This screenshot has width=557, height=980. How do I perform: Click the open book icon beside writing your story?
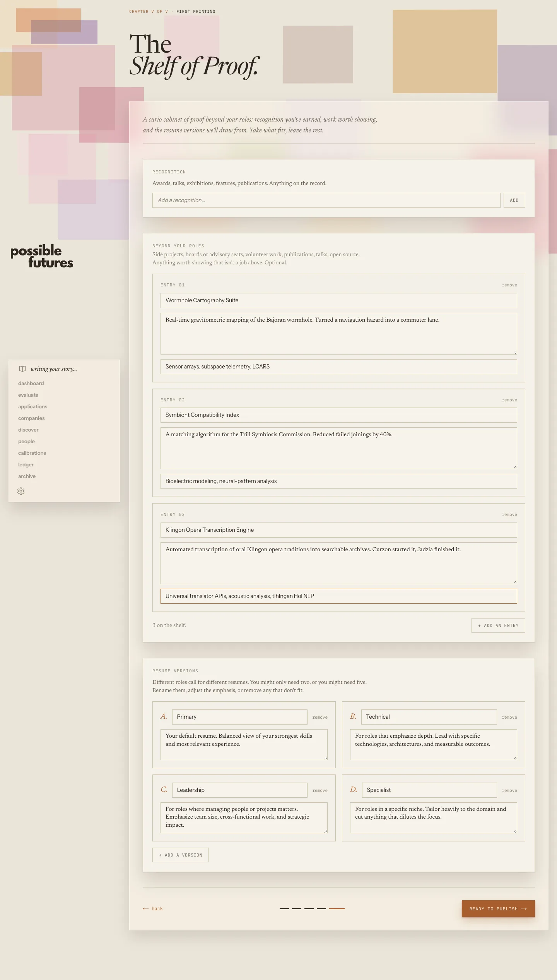click(22, 369)
